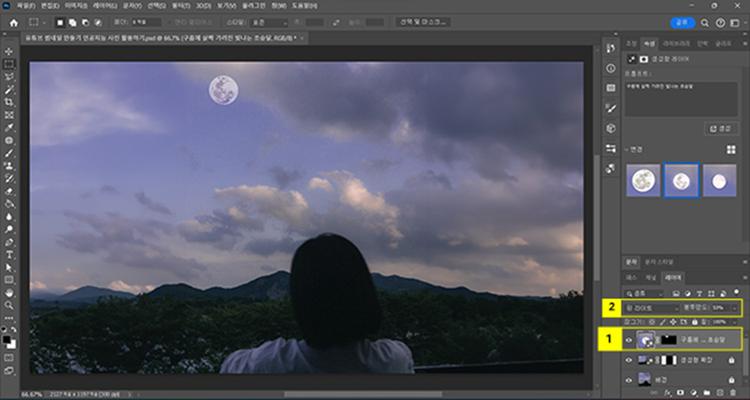This screenshot has height=400, width=750.
Task: Choose New selection mode option
Action: [60, 22]
